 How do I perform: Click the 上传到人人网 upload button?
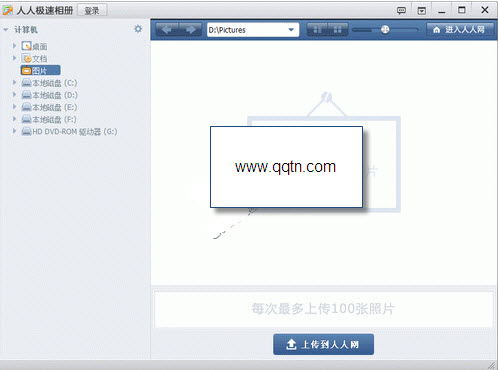(x=323, y=344)
